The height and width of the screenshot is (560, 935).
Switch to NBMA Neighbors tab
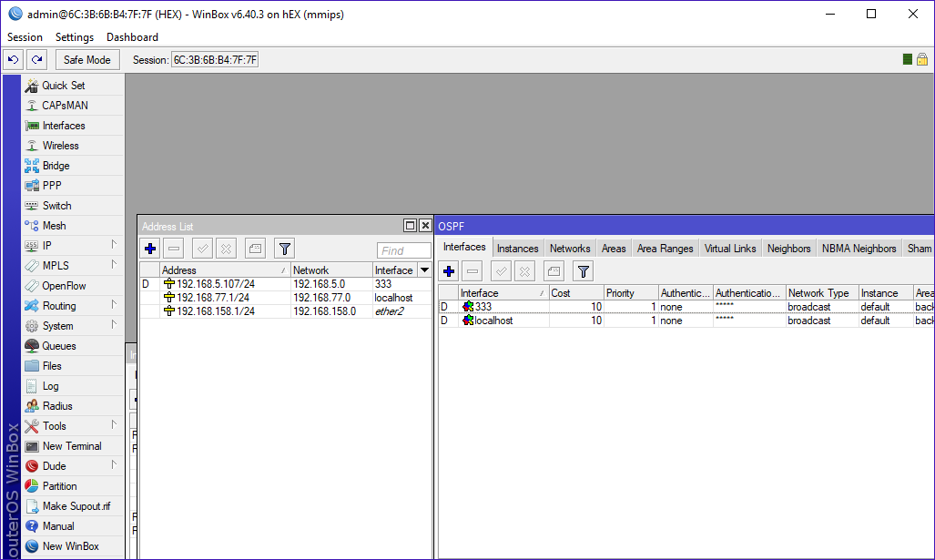point(859,249)
